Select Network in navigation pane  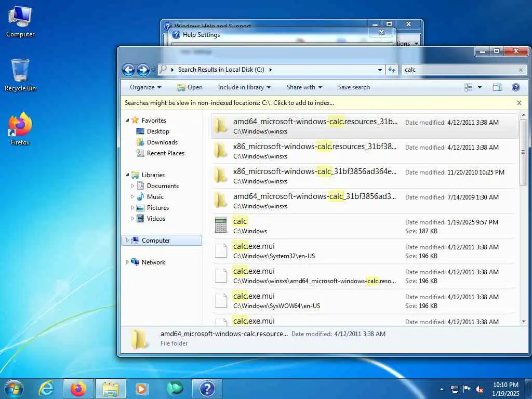[153, 262]
